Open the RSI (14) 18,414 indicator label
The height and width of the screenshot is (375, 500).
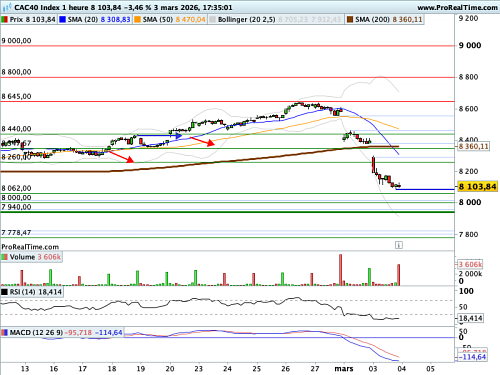36,292
